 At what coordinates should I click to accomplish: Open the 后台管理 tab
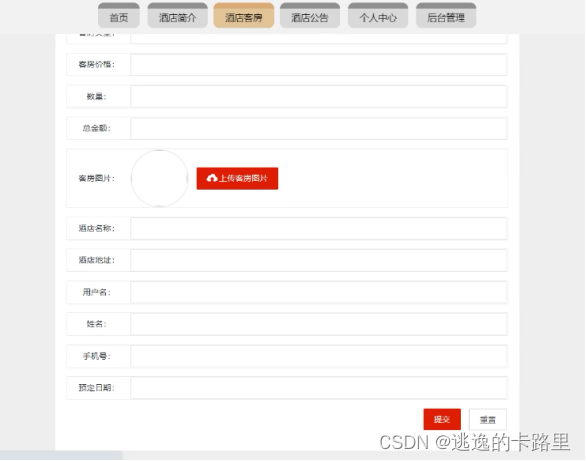coord(446,15)
